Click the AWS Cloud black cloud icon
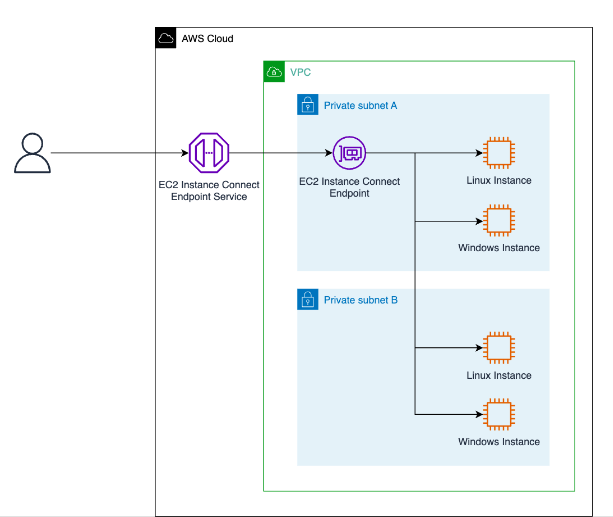The width and height of the screenshot is (613, 517). point(166,38)
